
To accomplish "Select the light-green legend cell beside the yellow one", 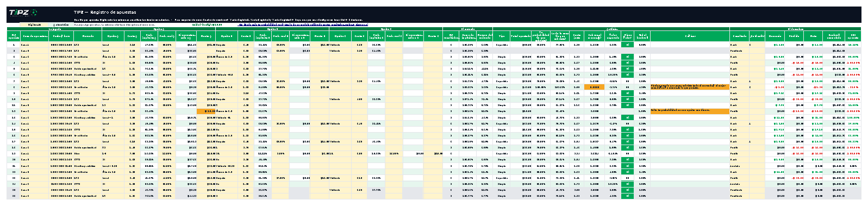I will pos(61,24).
